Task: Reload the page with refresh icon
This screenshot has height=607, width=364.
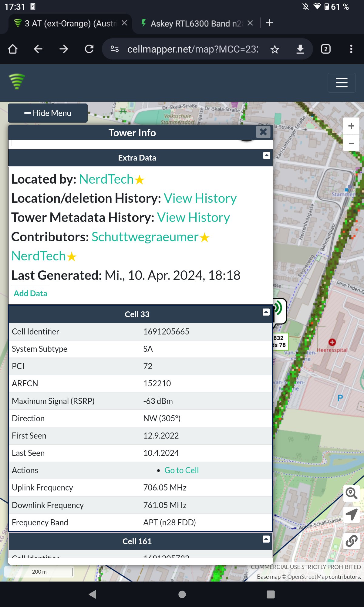Action: tap(89, 49)
